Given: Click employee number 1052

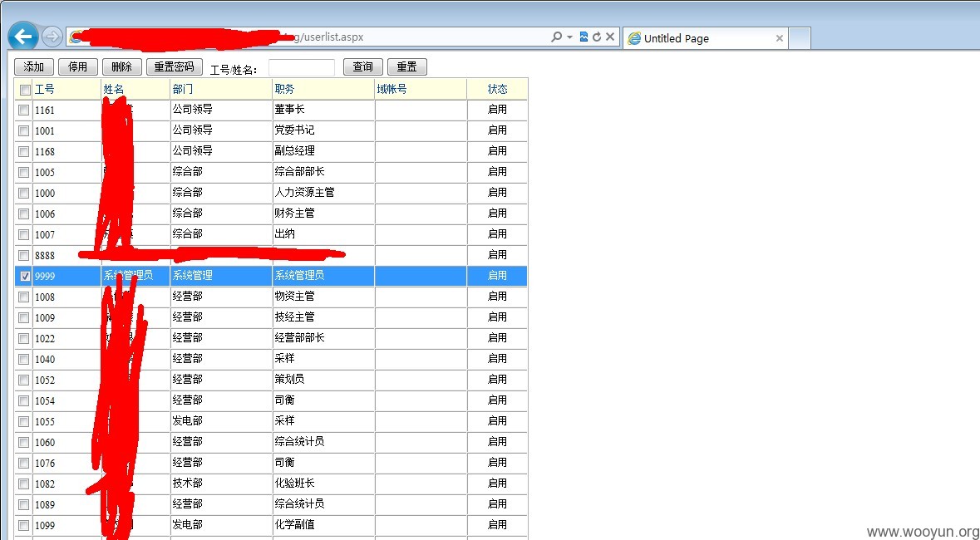Looking at the screenshot, I should click(45, 380).
